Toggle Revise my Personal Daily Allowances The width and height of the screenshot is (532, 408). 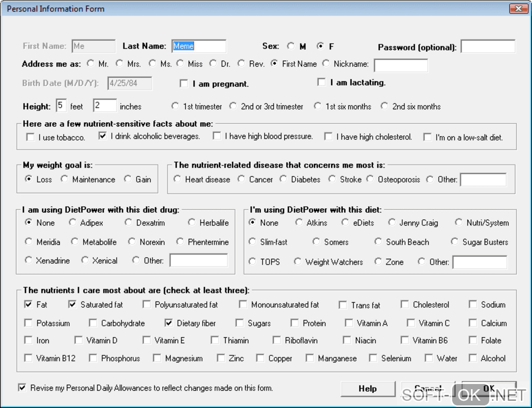click(22, 388)
